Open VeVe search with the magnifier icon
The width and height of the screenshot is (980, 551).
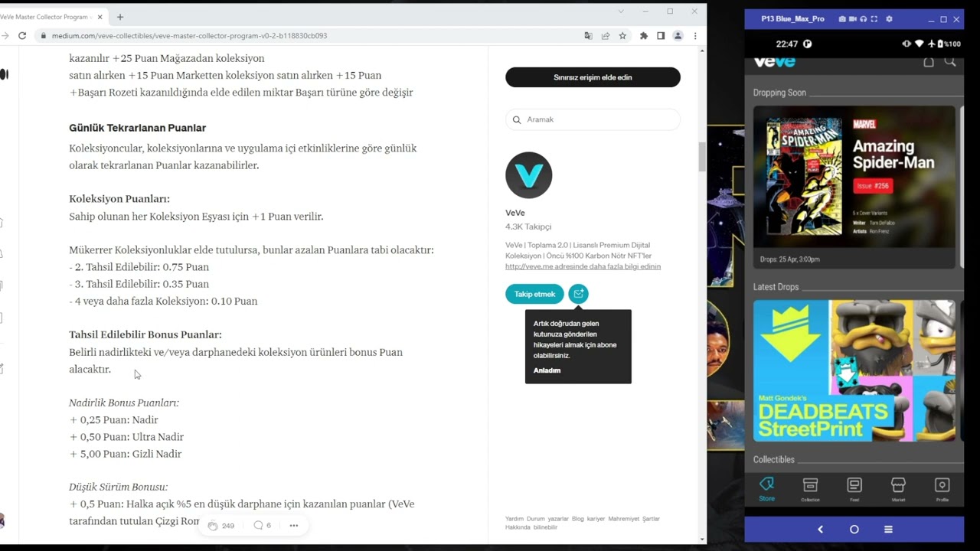(950, 62)
